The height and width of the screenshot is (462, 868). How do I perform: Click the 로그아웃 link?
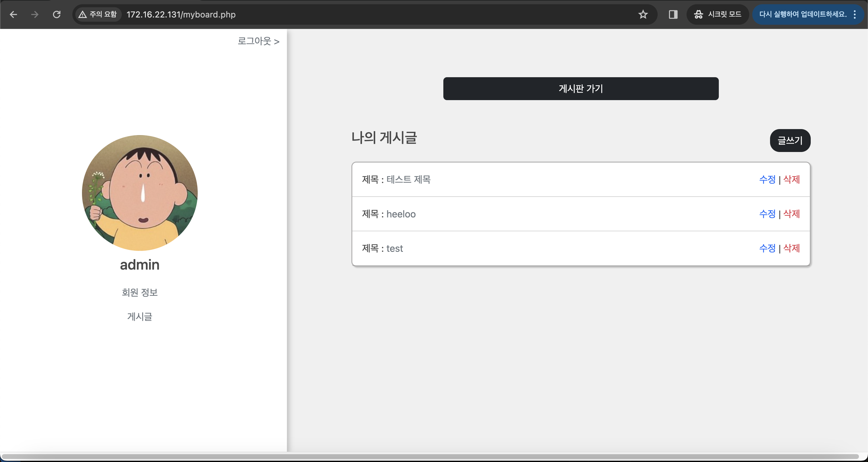point(259,41)
